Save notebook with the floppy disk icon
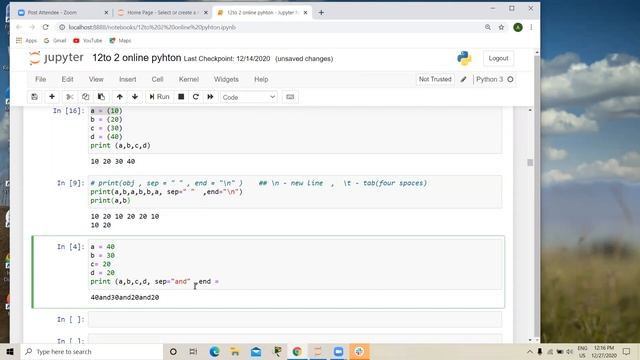Viewport: 640px width, 360px height. tap(35, 97)
